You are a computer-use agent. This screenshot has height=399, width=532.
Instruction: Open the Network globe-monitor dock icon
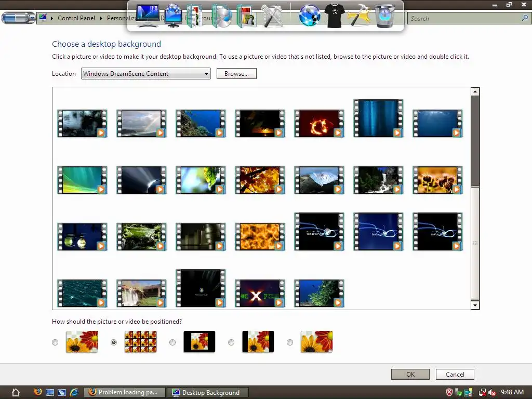pos(174,16)
